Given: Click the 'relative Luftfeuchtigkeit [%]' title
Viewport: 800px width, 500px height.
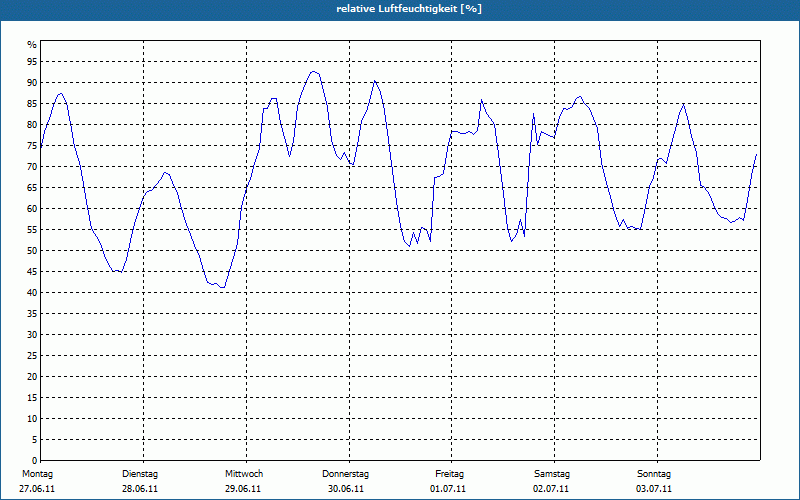Looking at the screenshot, I should (x=409, y=9).
